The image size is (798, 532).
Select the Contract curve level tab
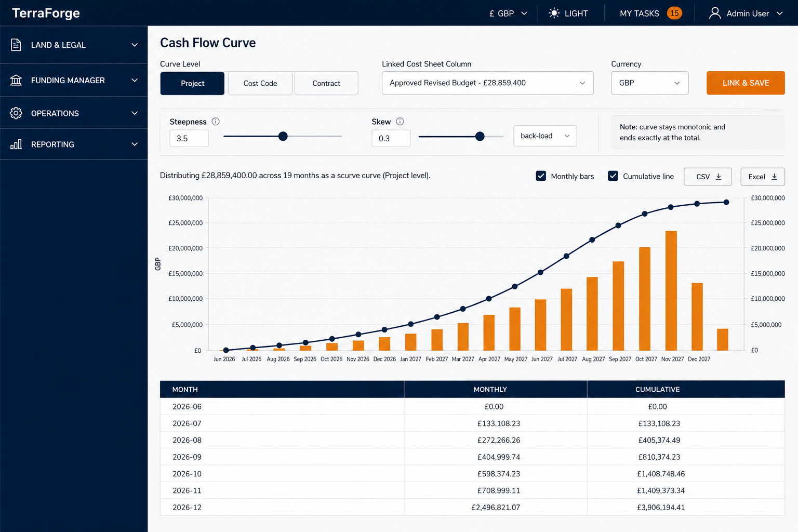(x=326, y=83)
